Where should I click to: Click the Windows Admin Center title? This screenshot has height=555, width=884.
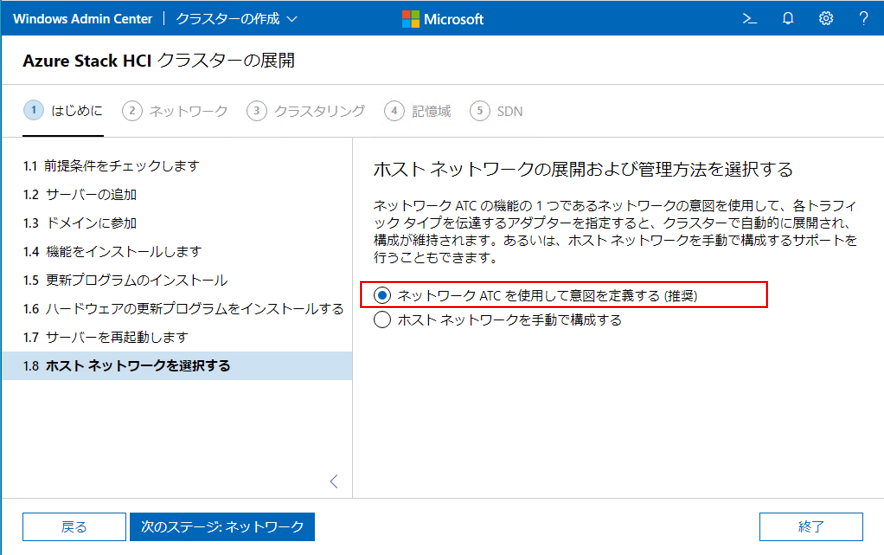[x=82, y=19]
